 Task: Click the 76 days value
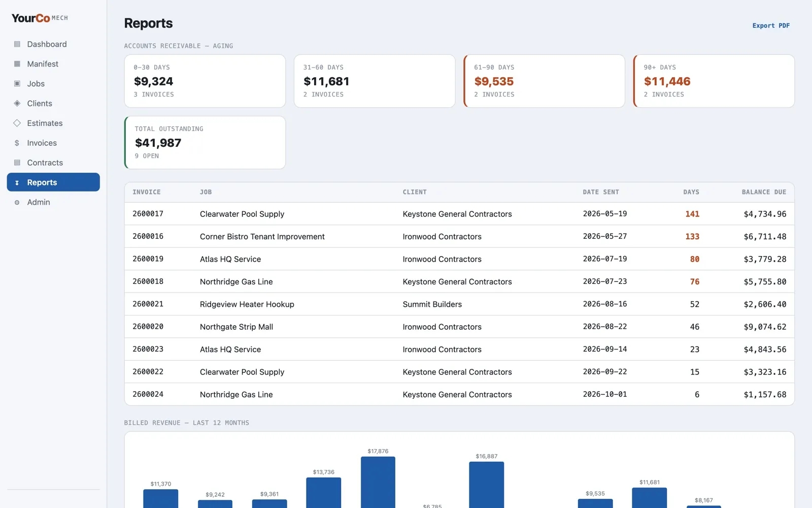coord(695,281)
